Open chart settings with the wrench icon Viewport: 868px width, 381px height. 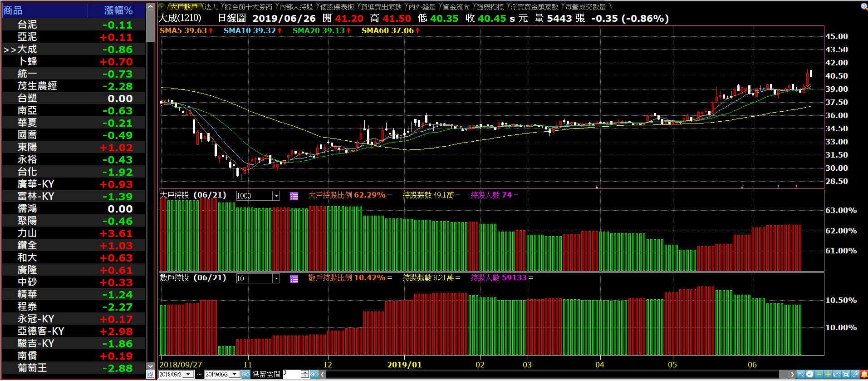click(855, 374)
